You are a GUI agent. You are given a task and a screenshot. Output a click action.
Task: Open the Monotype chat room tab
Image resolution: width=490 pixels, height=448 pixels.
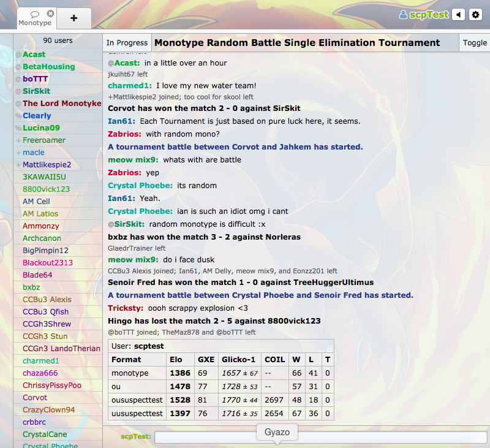(x=35, y=18)
